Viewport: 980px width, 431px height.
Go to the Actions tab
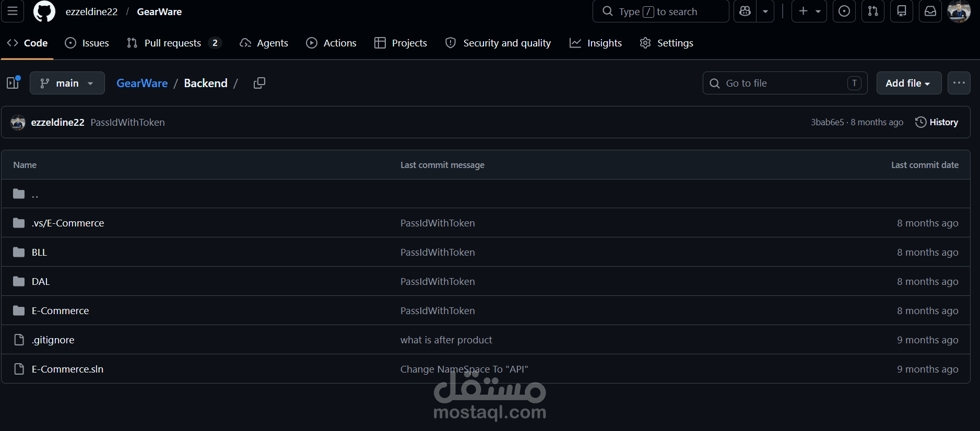pyautogui.click(x=332, y=43)
